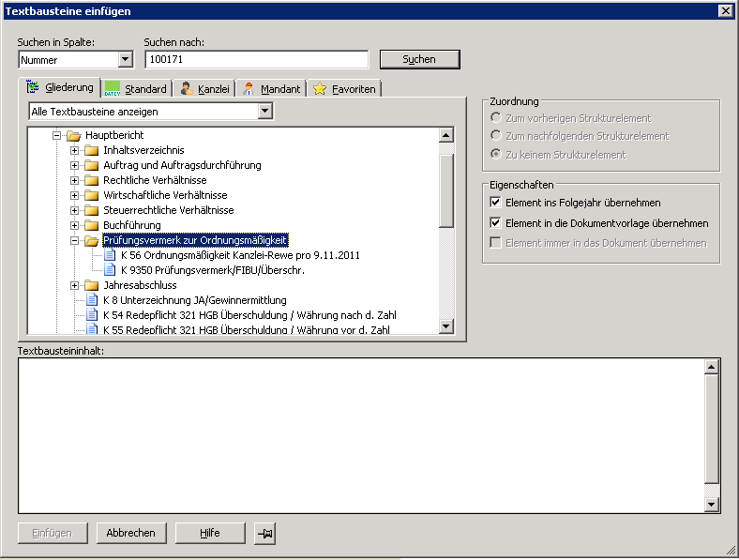Open the Alle Textbausteine anzeigen dropdown
This screenshot has width=739, height=560.
pos(265,112)
